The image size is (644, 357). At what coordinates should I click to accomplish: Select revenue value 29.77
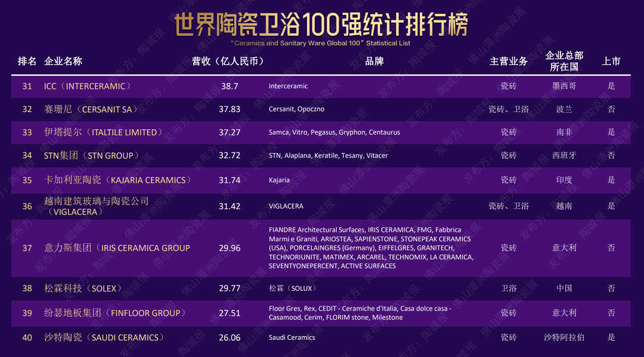[x=230, y=288]
